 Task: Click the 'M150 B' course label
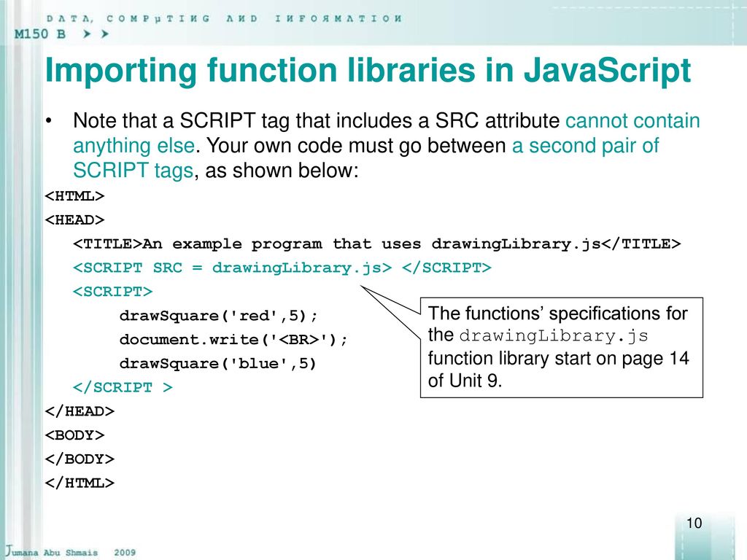[x=39, y=34]
